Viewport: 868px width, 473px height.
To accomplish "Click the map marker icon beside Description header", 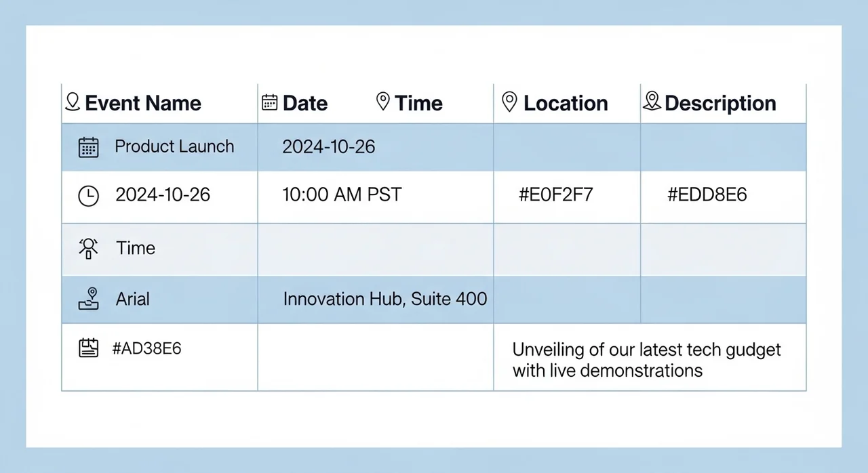I will point(652,102).
